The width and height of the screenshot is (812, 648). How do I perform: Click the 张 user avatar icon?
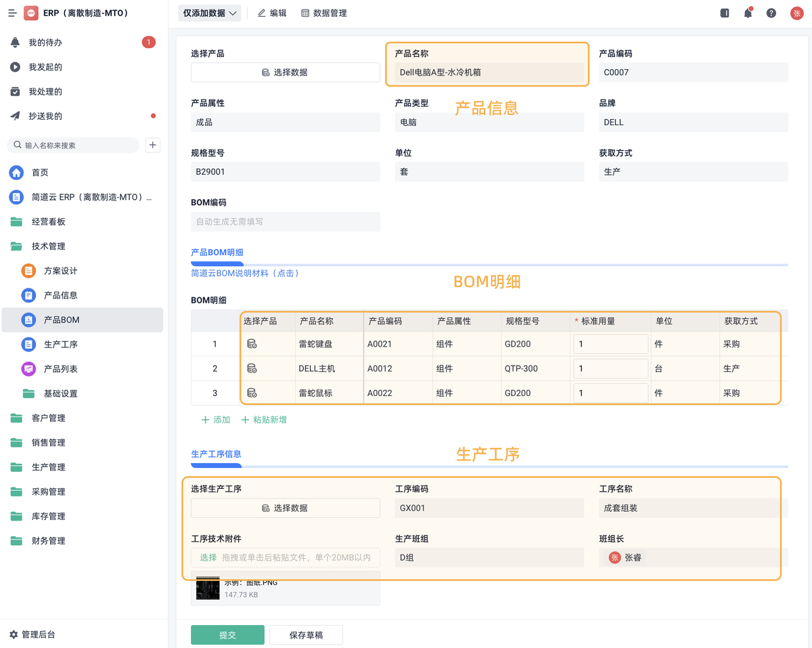pos(796,12)
